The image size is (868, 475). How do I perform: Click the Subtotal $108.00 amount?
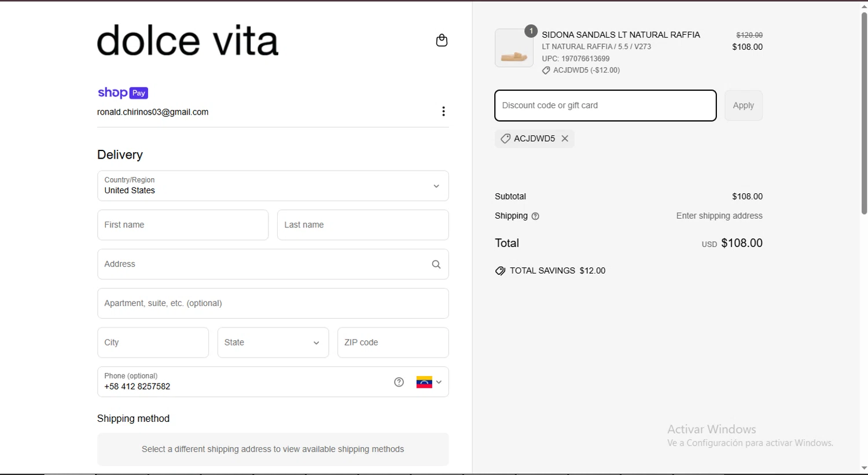(747, 197)
